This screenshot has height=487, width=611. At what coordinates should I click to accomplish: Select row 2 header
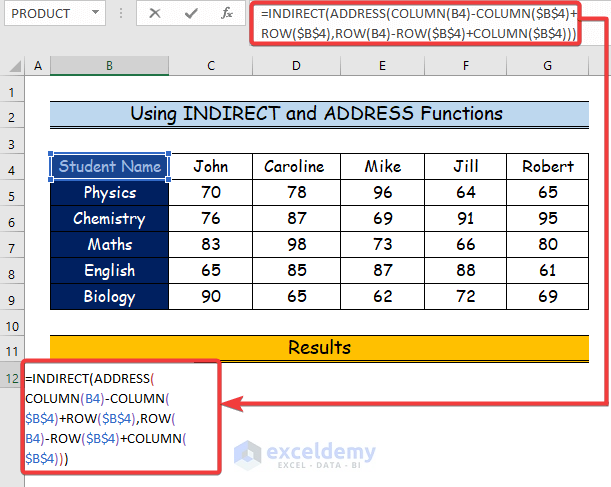[x=12, y=117]
